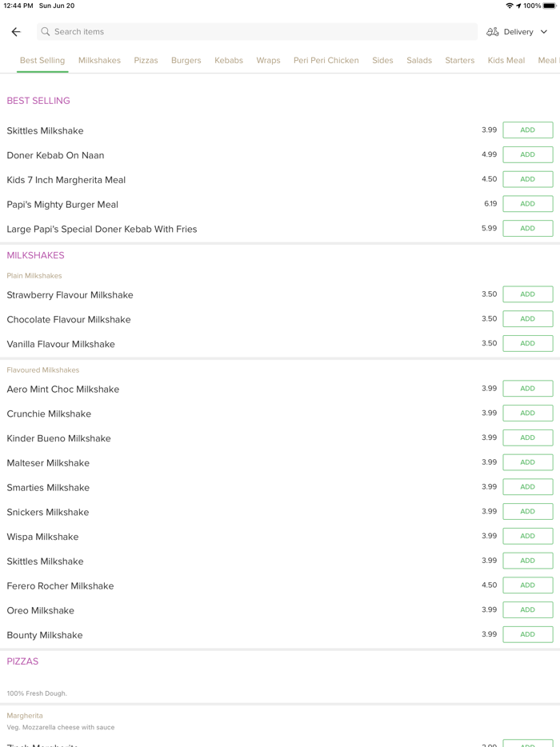Add Kinder Bueno Milkshake
Image resolution: width=560 pixels, height=747 pixels.
point(527,438)
